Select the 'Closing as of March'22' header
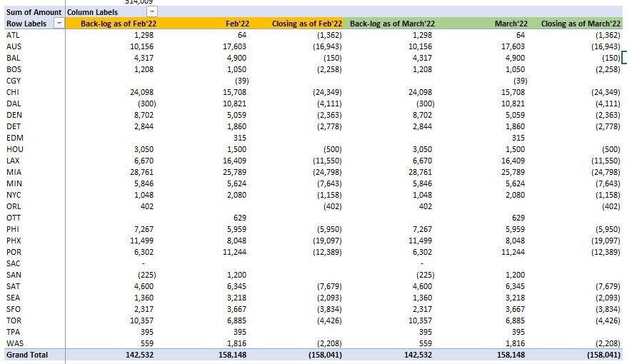The height and width of the screenshot is (364, 627). (581, 24)
